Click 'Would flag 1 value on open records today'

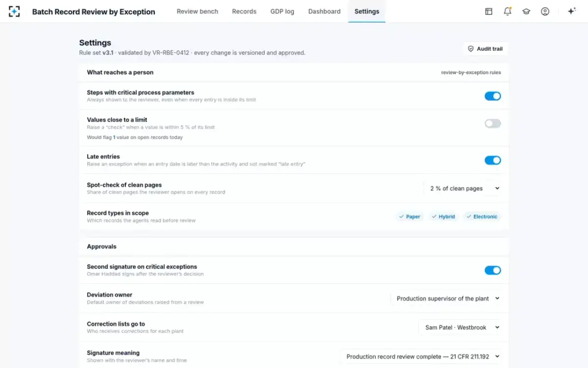point(135,137)
